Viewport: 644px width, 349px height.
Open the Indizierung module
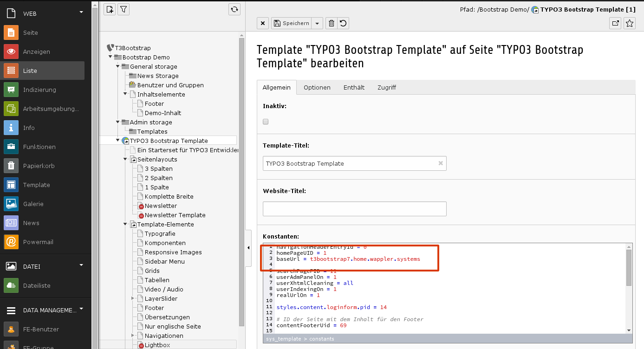pos(11,90)
